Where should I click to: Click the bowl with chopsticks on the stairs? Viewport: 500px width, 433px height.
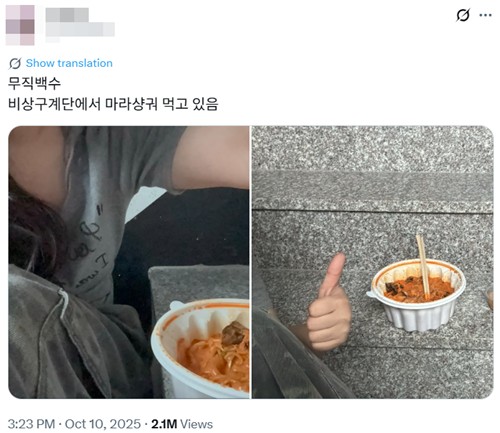(x=416, y=294)
